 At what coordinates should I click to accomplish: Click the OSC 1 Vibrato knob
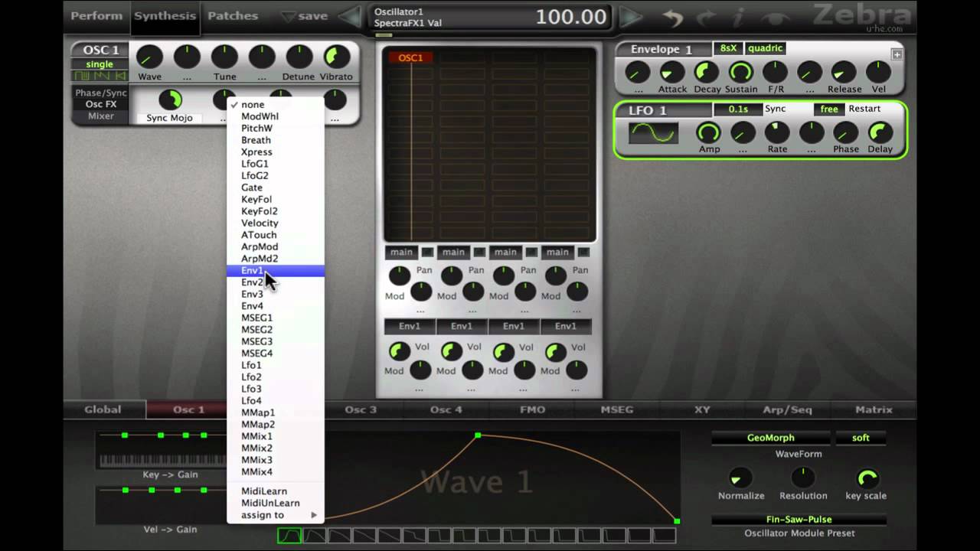(336, 57)
